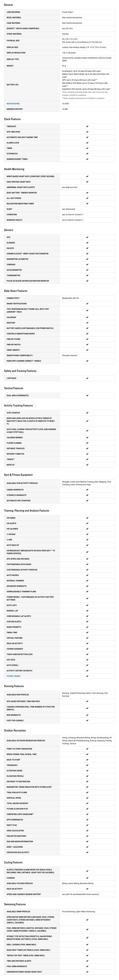Viewport: 119px width, 980px height.
Task: Click the checkmark in the Sunrise/Sunset Times row
Action: [87, 159]
